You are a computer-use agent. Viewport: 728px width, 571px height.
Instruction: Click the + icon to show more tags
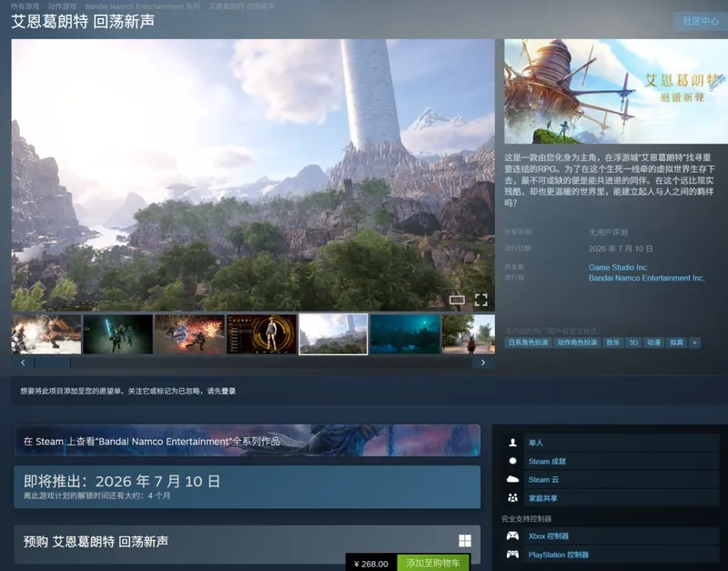coord(694,343)
